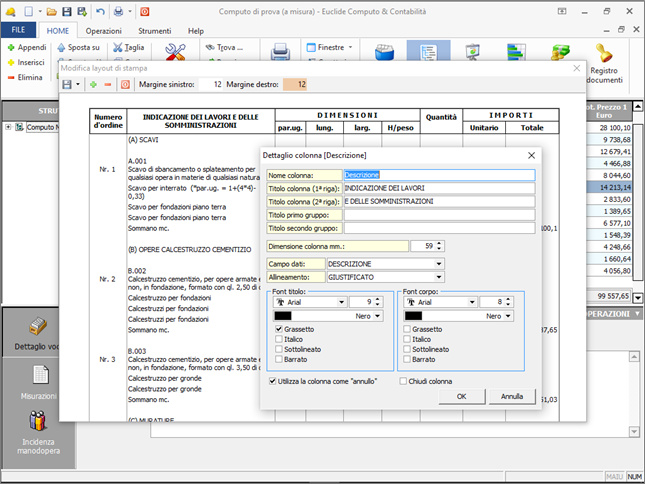
Task: Click the Titolo primo gruppo input field
Action: (439, 214)
